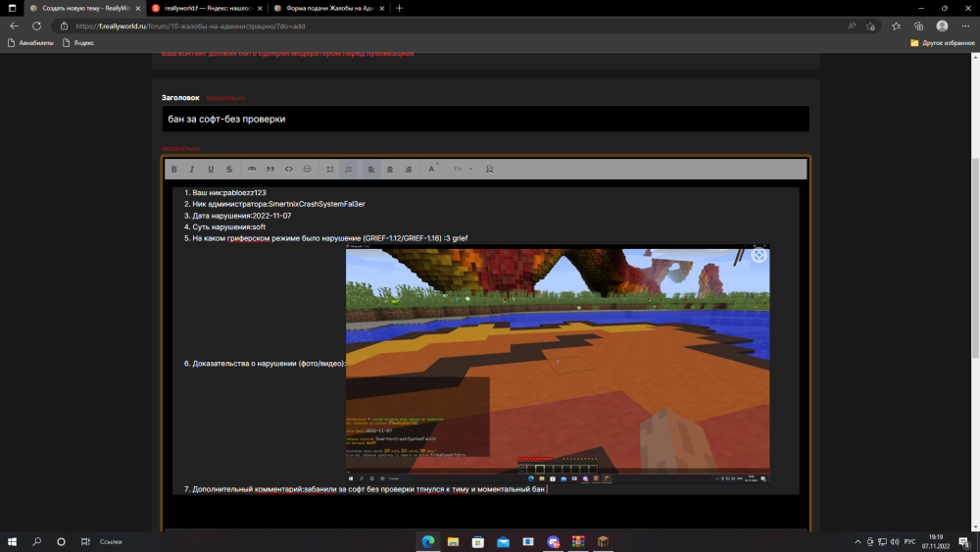Open Task View in the taskbar
This screenshot has height=552, width=980.
[85, 541]
